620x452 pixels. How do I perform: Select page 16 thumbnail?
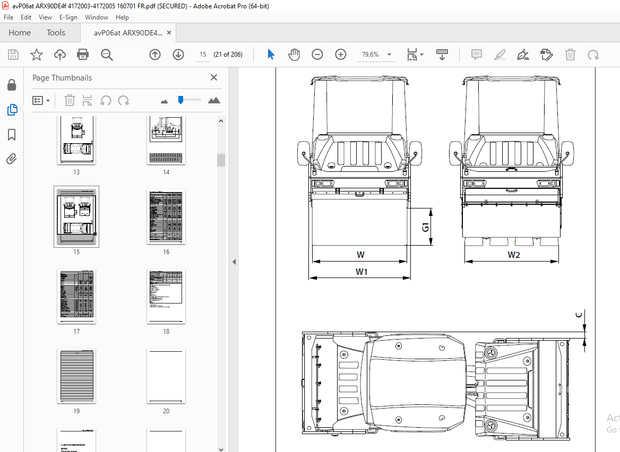click(166, 217)
